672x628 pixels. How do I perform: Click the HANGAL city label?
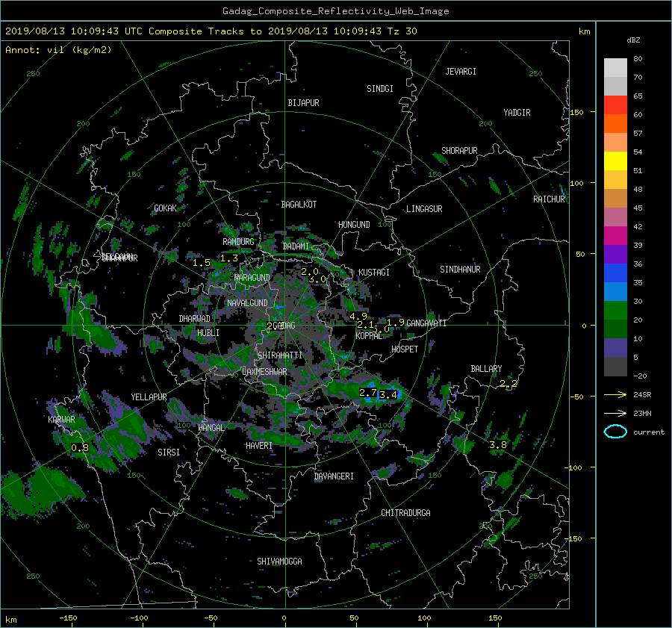click(211, 428)
